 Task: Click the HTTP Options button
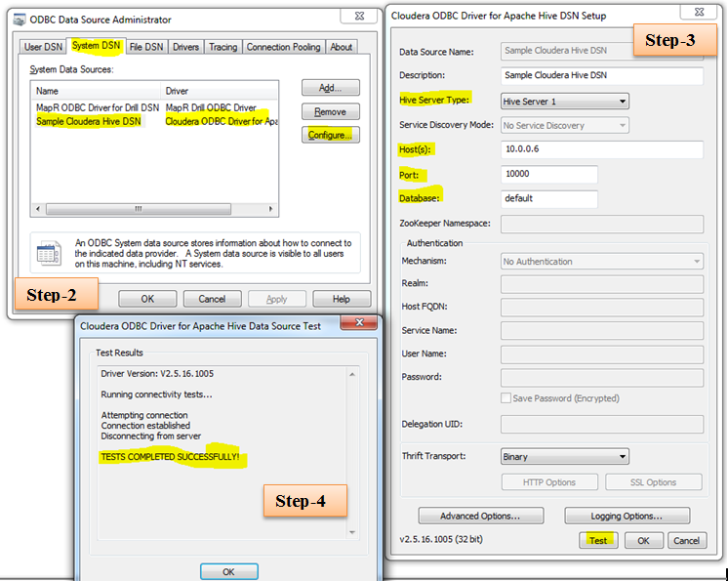click(x=549, y=482)
